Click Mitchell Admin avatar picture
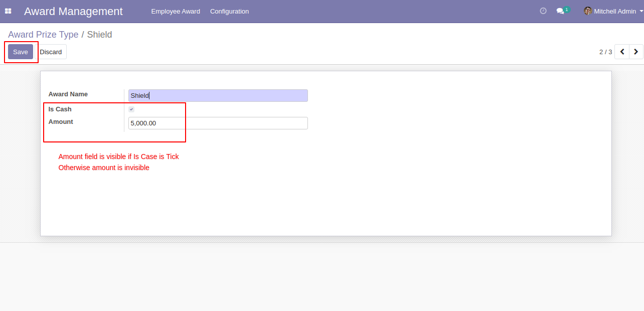The width and height of the screenshot is (644, 311). tap(588, 11)
